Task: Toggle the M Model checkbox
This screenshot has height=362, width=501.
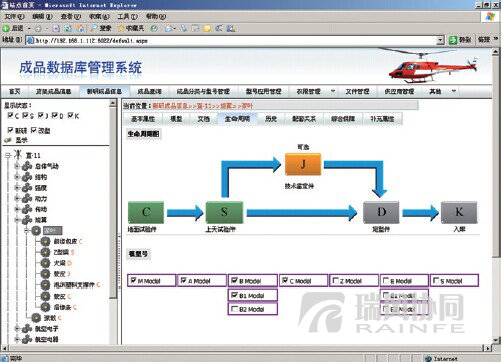Action: [133, 280]
